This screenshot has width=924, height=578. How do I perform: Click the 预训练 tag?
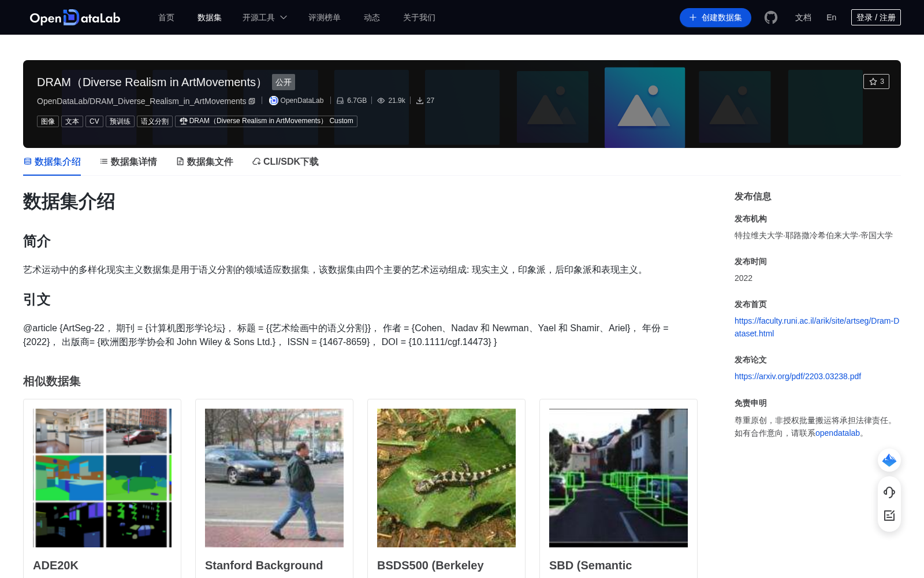[x=120, y=121]
